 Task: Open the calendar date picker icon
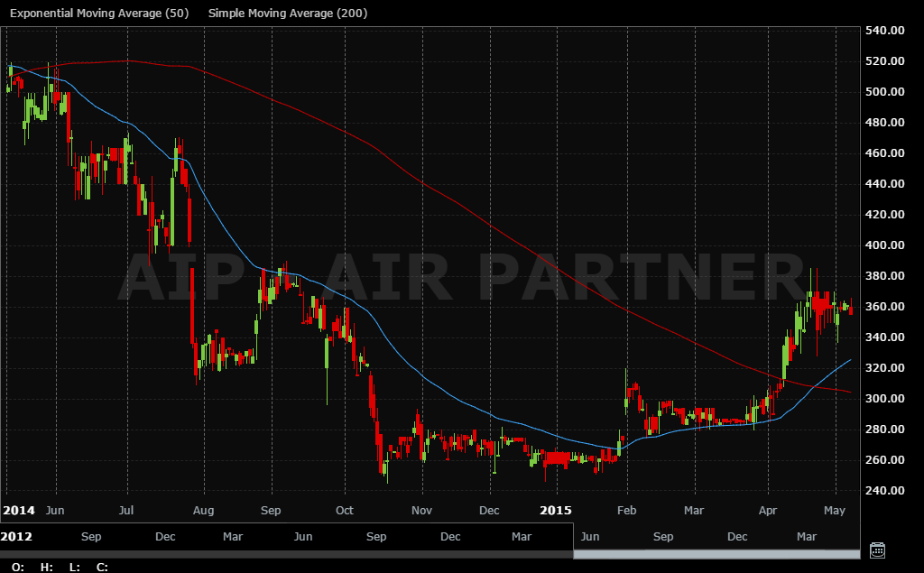[876, 550]
